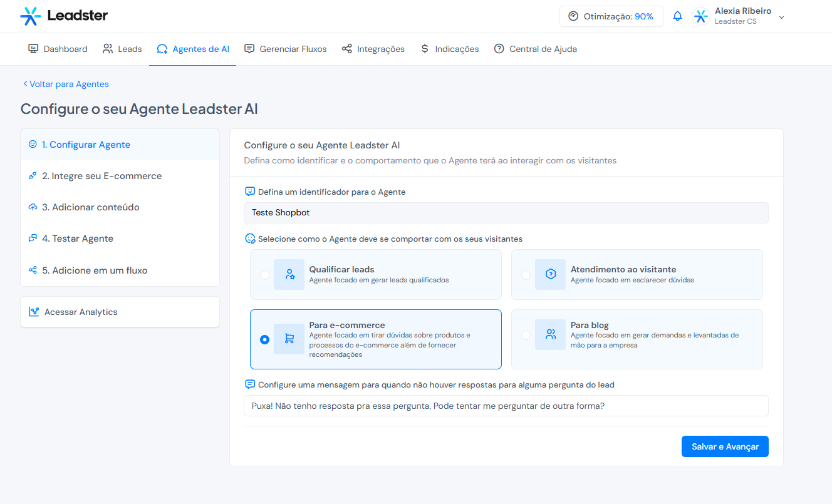Open the Gerenciar Fluxos tab
832x504 pixels.
pos(285,49)
